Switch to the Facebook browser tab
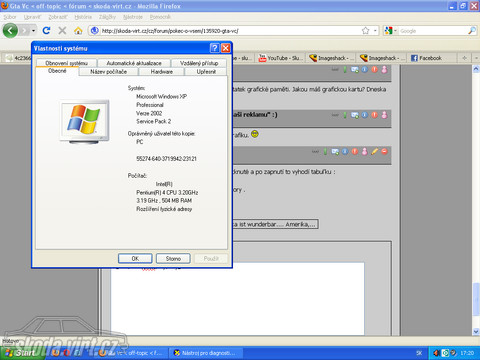480x360 pixels. (x=431, y=58)
